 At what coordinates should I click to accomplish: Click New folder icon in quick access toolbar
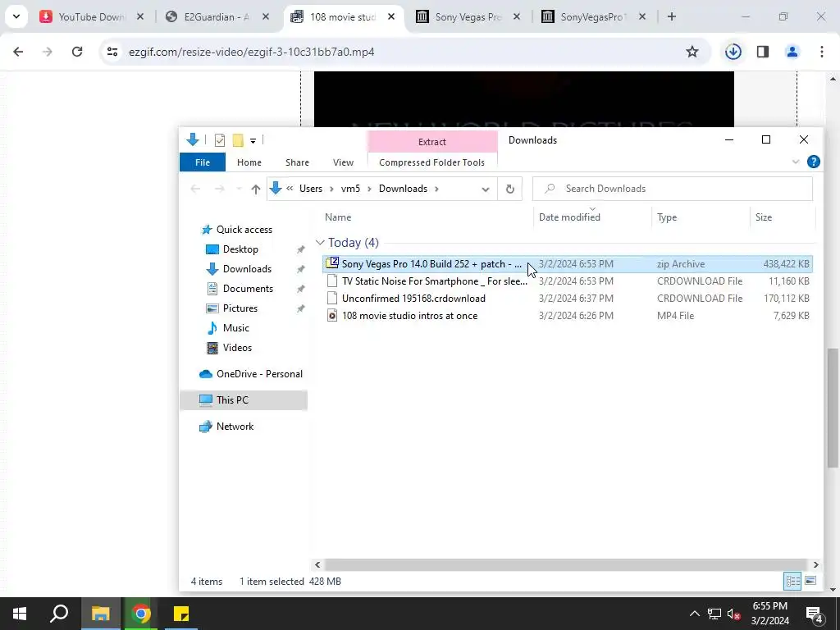(x=237, y=140)
